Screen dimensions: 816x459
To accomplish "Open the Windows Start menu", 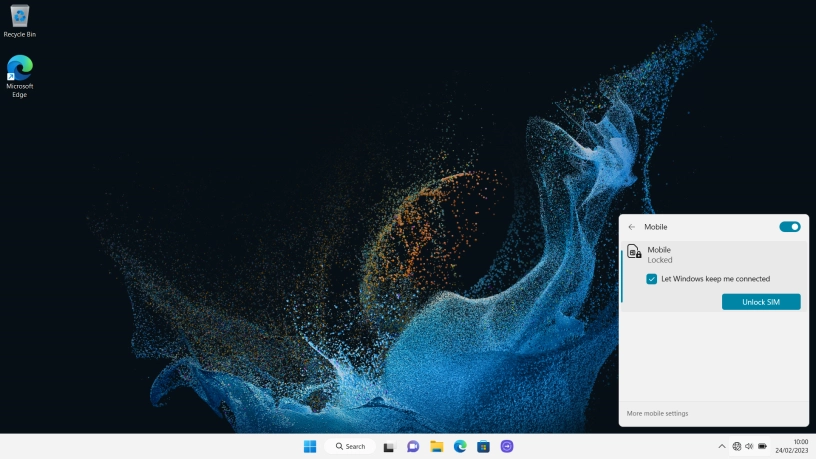I will (310, 446).
